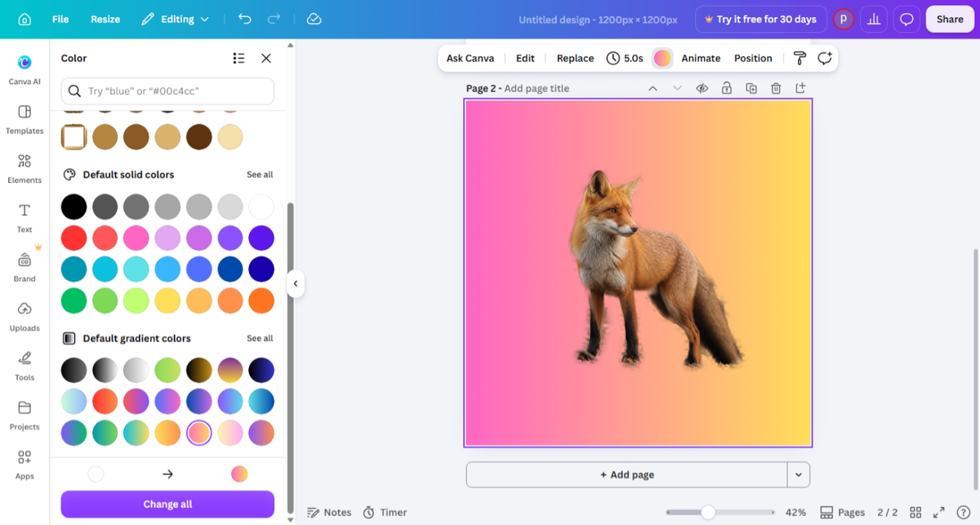This screenshot has height=525, width=980.
Task: Open the Text sidebar panel
Action: point(24,218)
